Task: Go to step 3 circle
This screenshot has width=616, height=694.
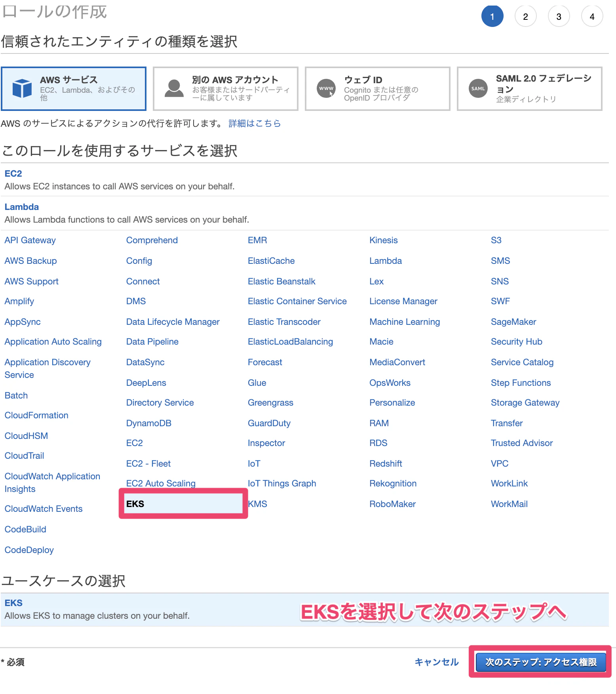Action: (559, 16)
